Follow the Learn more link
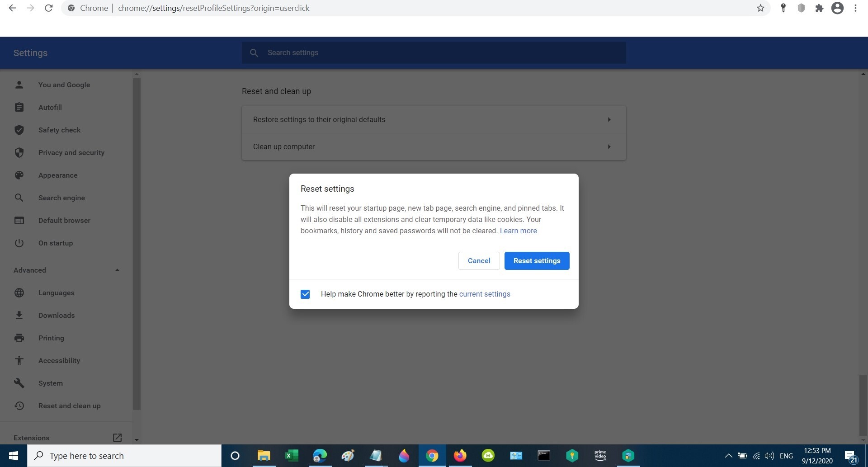868x467 pixels. point(519,231)
